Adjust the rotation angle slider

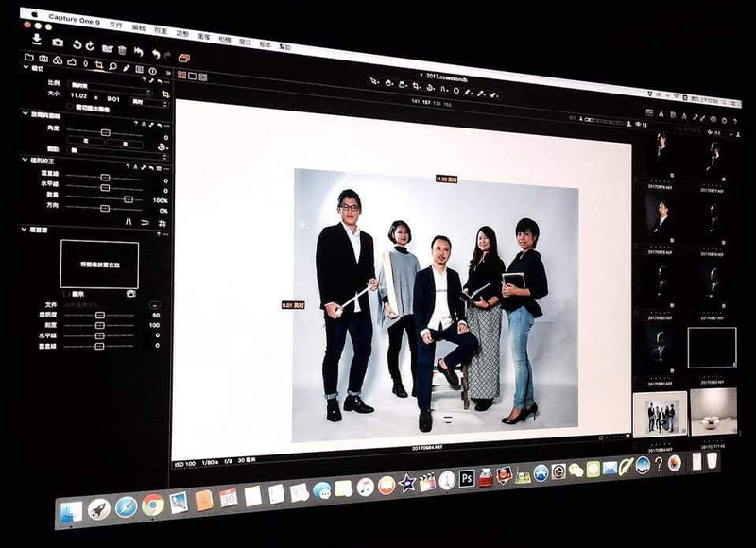(x=104, y=131)
